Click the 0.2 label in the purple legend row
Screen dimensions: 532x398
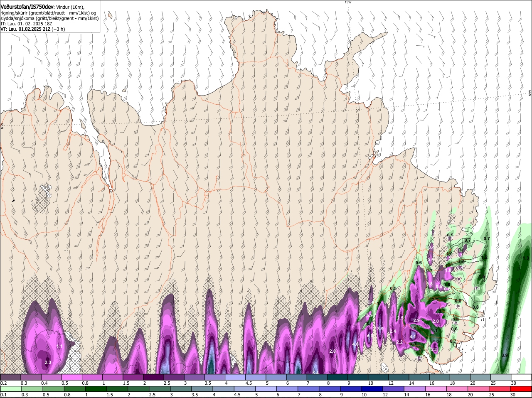coord(3,383)
